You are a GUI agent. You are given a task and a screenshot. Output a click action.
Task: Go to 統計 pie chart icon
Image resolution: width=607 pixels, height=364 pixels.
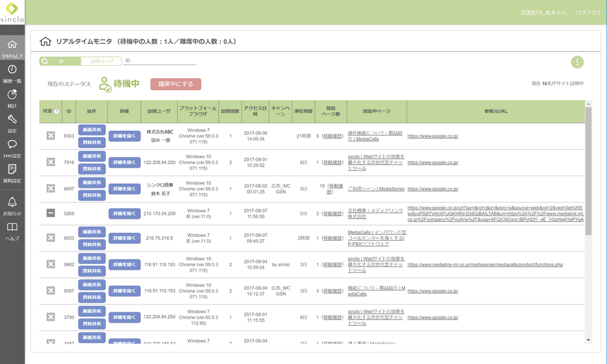12,97
